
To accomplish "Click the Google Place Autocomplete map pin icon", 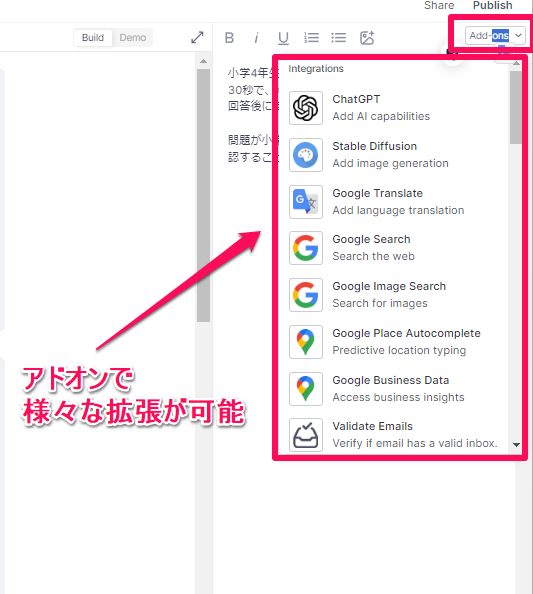I will coord(306,342).
